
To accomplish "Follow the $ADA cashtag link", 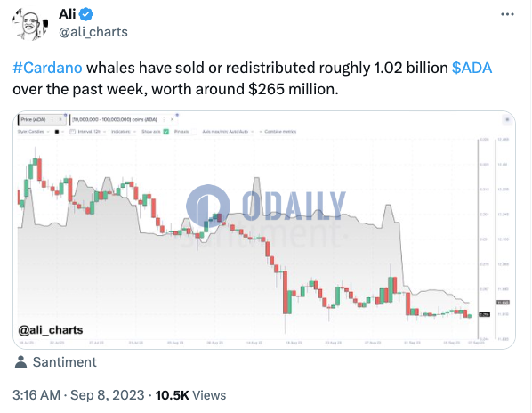I will pos(472,68).
